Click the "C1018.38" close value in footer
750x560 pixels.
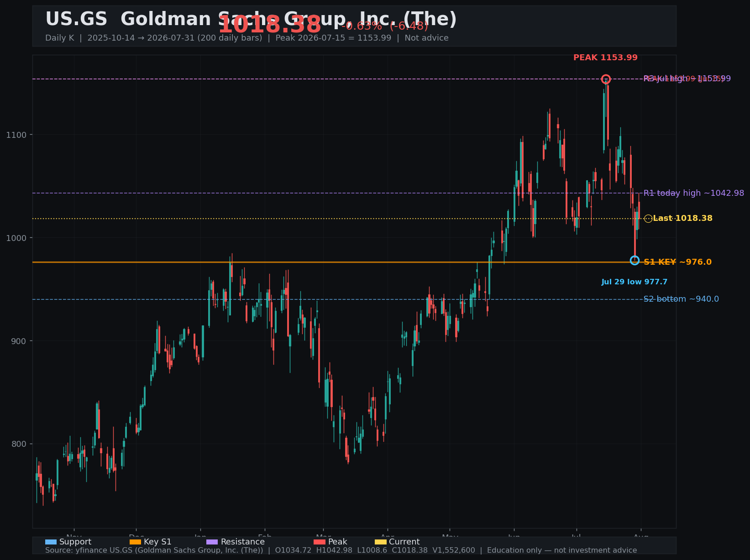410,550
